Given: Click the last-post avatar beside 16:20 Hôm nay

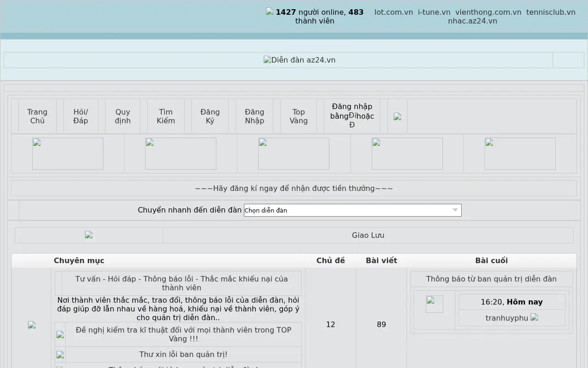Looking at the screenshot, I should click(x=435, y=304).
